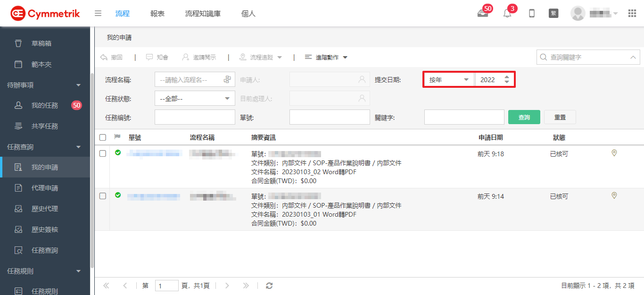This screenshot has height=295, width=644.
Task: Click the location pin for the 9:14 row
Action: pyautogui.click(x=614, y=195)
